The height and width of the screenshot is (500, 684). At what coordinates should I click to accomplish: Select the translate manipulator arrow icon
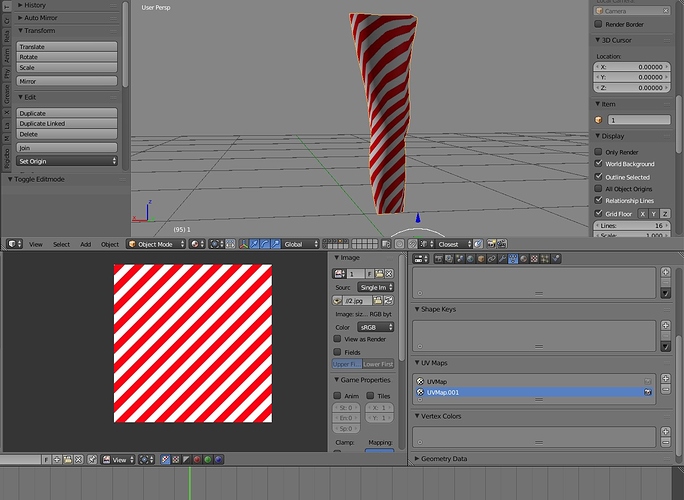click(x=254, y=244)
